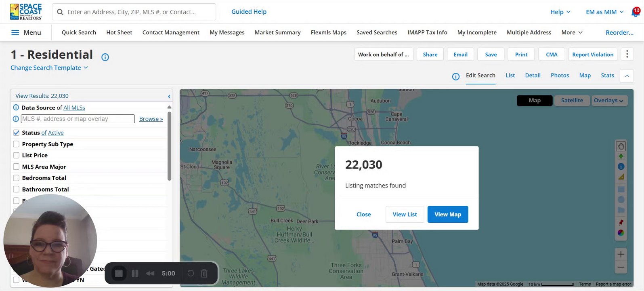Switch to the List tab
Viewport: 644px width, 291px height.
coord(510,75)
